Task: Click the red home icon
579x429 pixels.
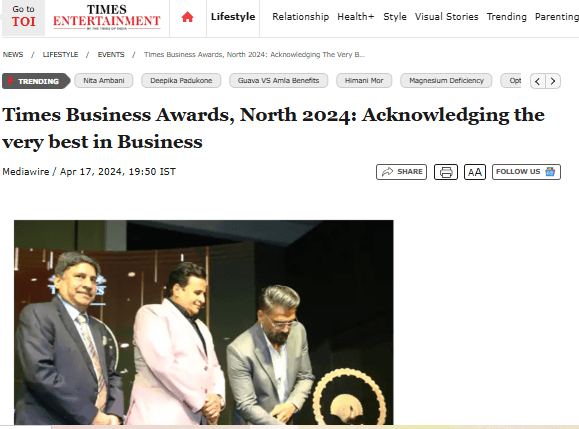Action: [x=188, y=17]
